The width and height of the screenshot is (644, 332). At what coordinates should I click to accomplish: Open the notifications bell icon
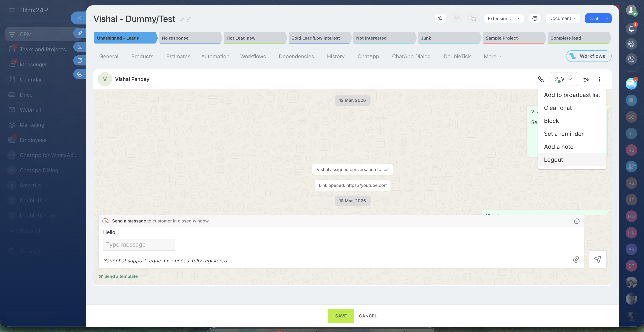tap(631, 29)
